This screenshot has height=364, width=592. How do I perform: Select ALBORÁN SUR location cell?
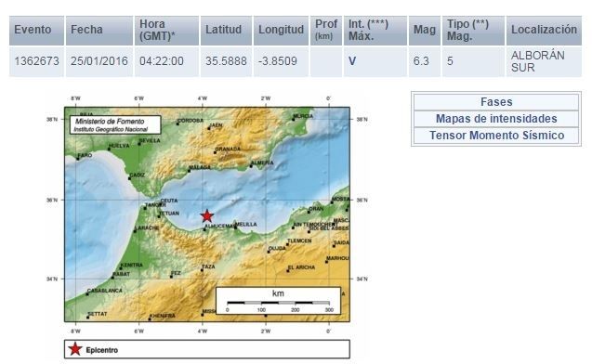(544, 61)
